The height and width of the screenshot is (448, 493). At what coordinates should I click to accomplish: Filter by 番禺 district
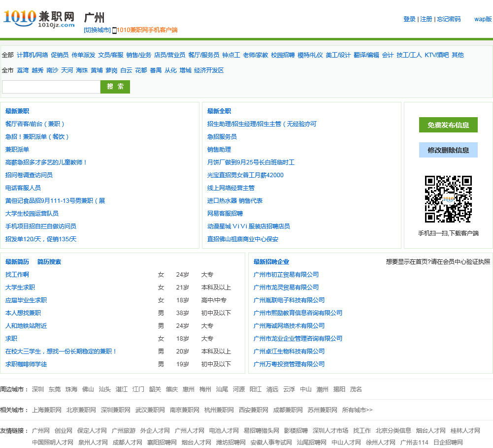click(156, 70)
